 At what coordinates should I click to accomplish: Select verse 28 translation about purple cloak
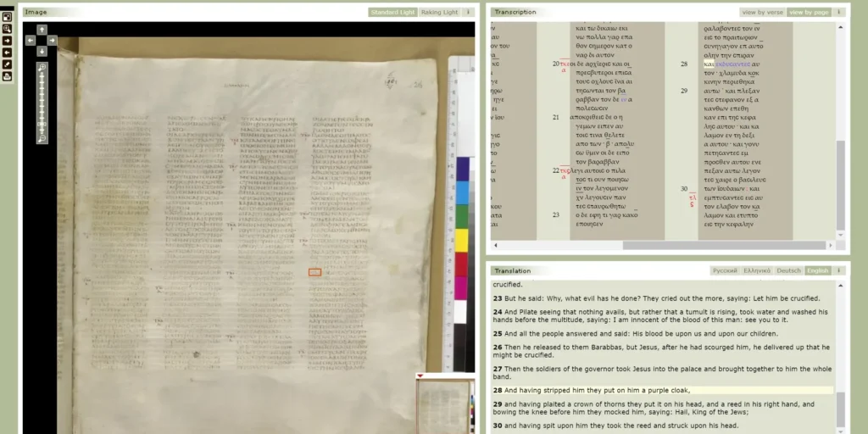point(663,390)
